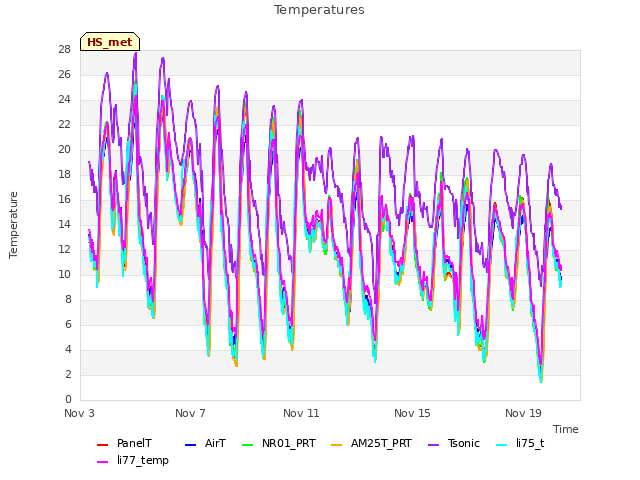
Task: Click the 2 y-axis tick label
Action: pyautogui.click(x=68, y=375)
